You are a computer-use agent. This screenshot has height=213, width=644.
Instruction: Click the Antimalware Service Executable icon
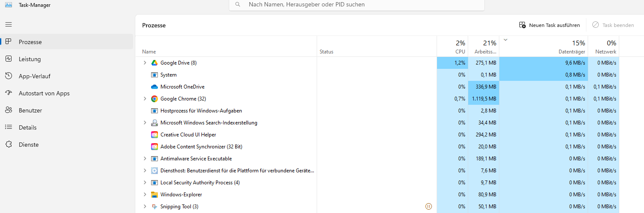[x=154, y=159]
